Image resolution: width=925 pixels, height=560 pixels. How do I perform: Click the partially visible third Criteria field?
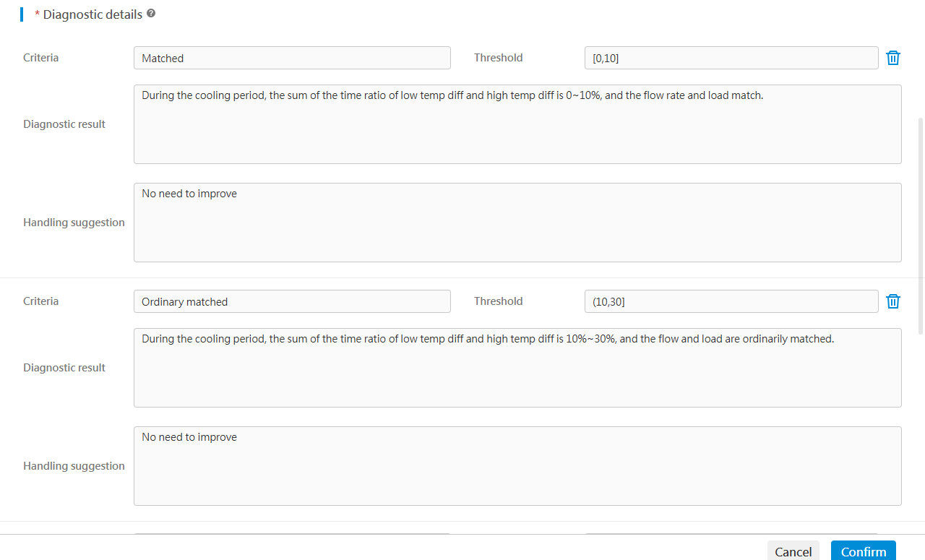coord(292,534)
